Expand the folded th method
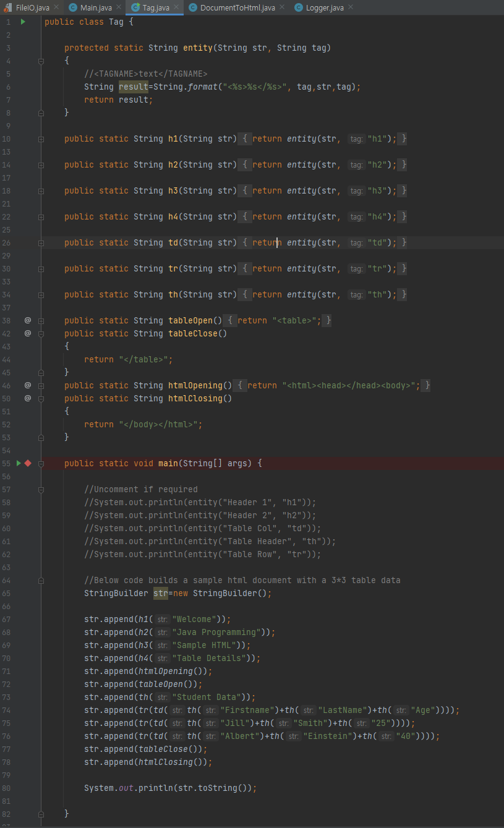504x828 pixels. click(x=41, y=294)
